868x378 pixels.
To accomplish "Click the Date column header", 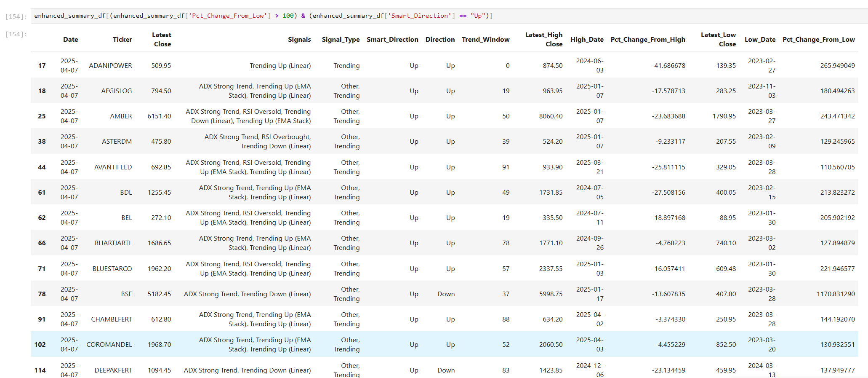I will pos(71,40).
